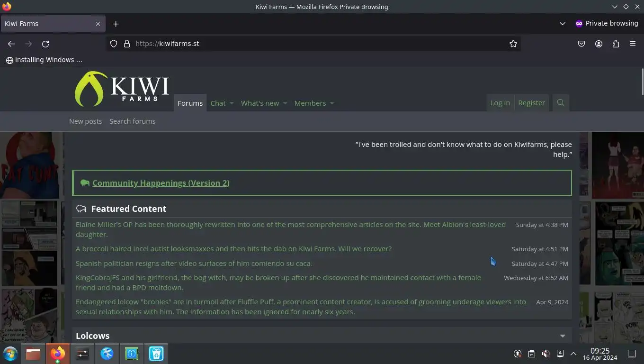This screenshot has width=644, height=364.
Task: Click the 'Apr 9, 2024' timestamp
Action: click(552, 302)
